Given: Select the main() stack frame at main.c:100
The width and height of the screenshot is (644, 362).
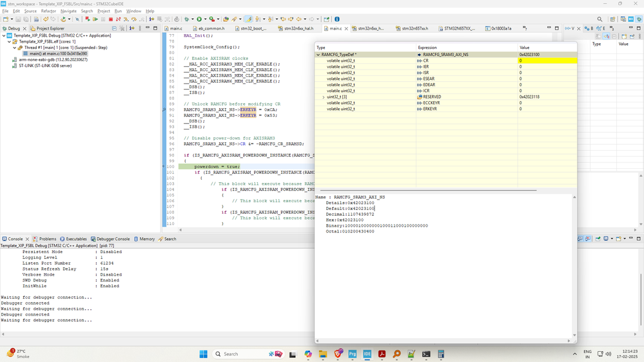Looking at the screenshot, I should click(54, 53).
